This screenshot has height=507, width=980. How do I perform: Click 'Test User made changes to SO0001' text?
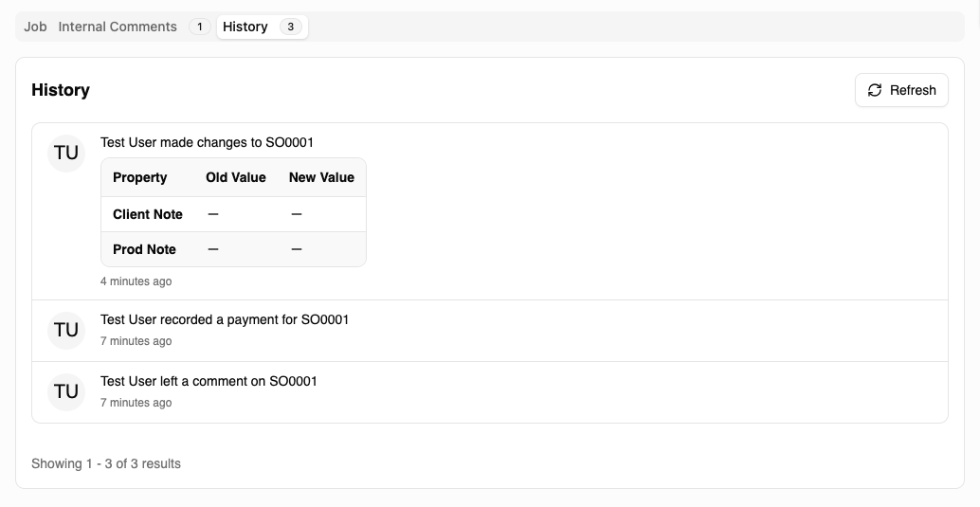pyautogui.click(x=207, y=142)
